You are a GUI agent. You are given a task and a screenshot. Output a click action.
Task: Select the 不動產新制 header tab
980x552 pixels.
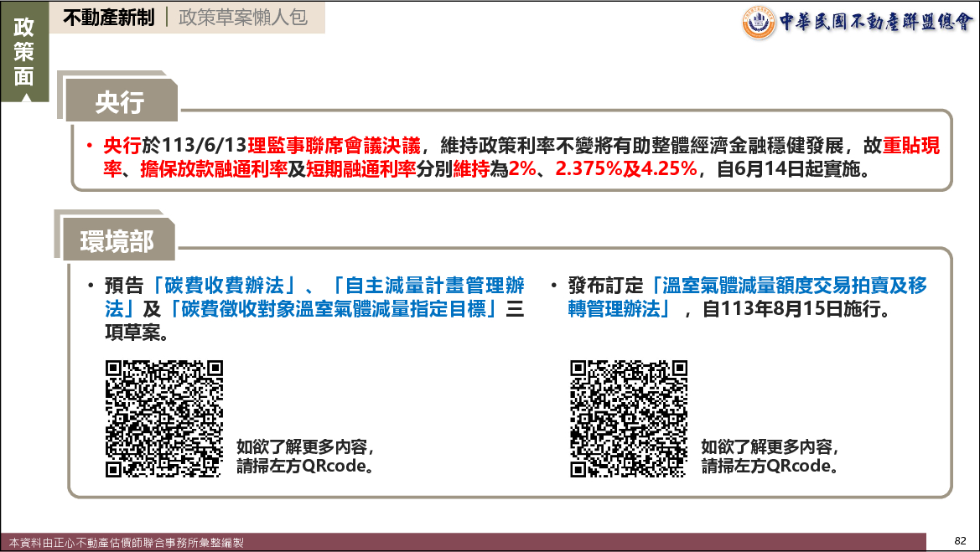pos(109,18)
